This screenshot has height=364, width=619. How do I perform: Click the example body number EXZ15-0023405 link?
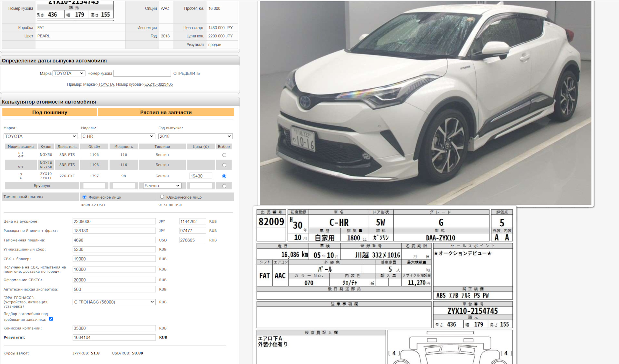click(x=159, y=84)
